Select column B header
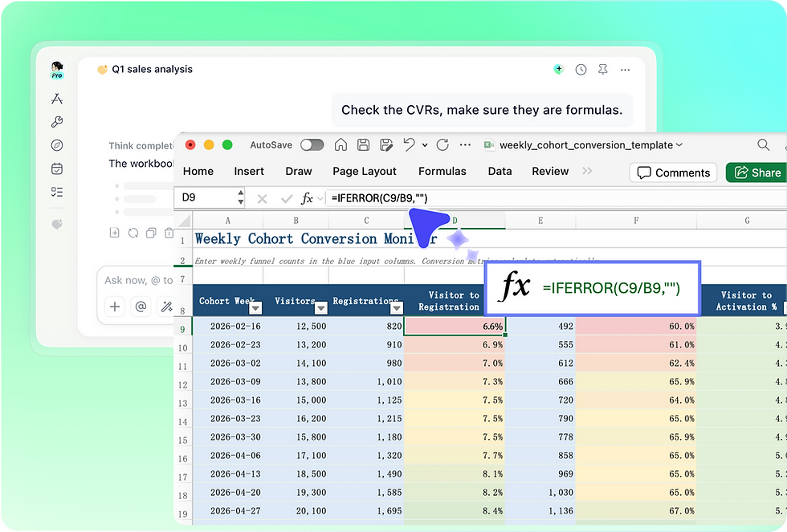 296,221
